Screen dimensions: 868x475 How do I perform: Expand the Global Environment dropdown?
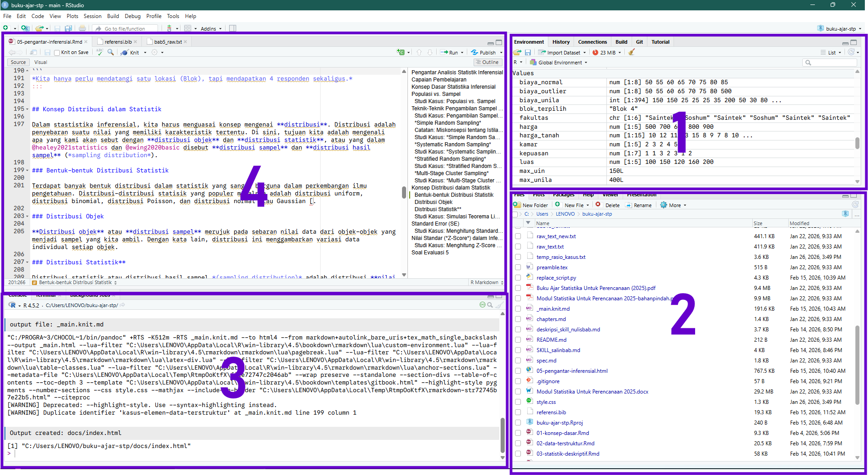[560, 63]
